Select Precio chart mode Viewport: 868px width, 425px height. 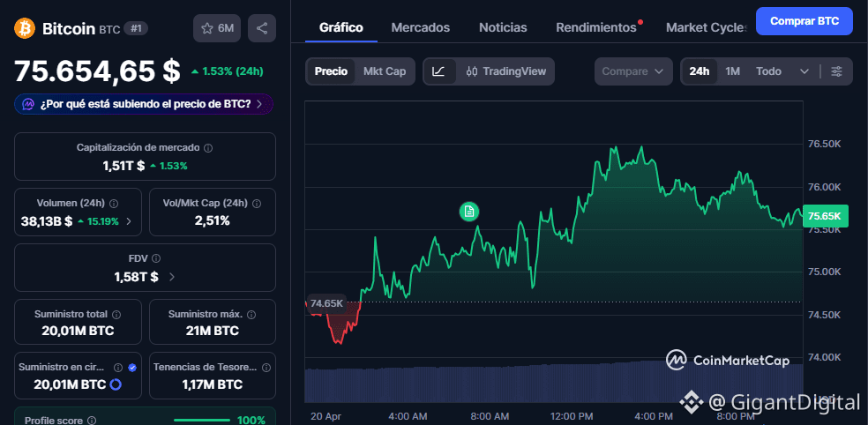pyautogui.click(x=331, y=71)
